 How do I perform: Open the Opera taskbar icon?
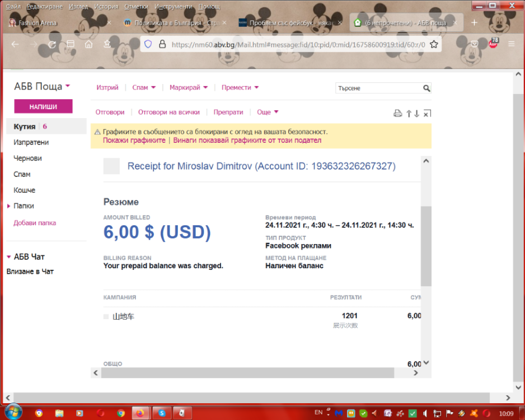click(x=100, y=413)
